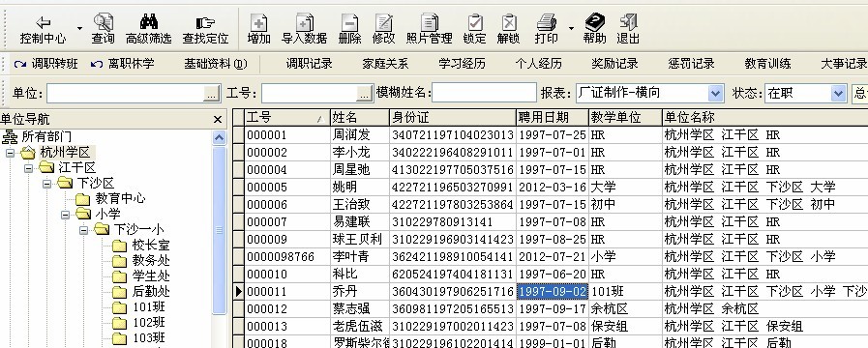Click the 打印 printer icon
This screenshot has width=868, height=348.
tap(546, 22)
